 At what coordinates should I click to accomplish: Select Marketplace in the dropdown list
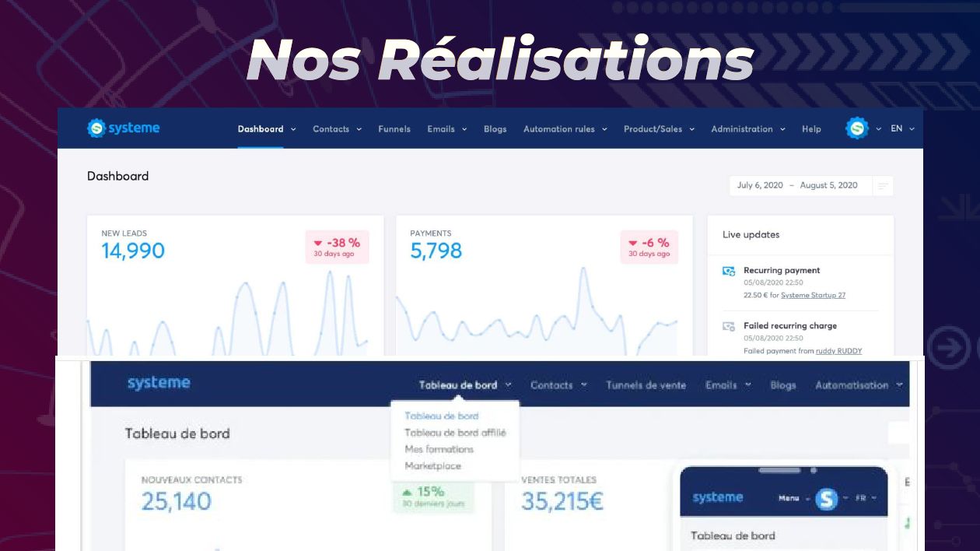432,466
